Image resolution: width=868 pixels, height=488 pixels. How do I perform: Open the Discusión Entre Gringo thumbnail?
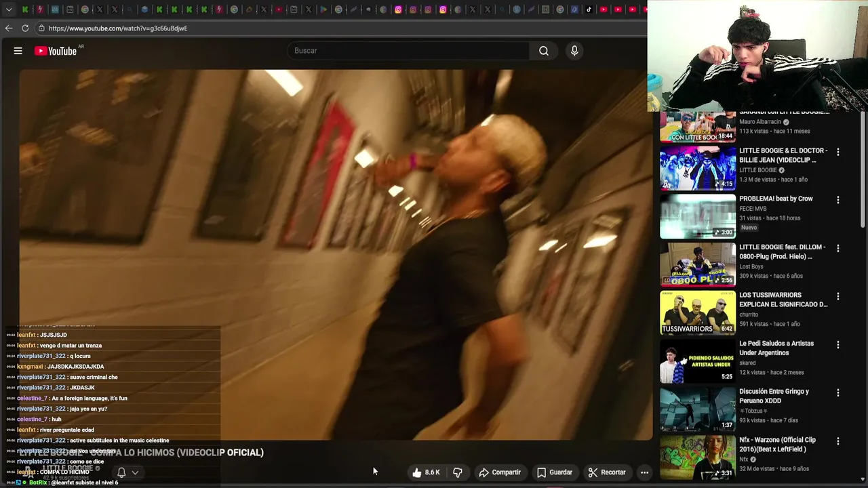click(x=698, y=409)
